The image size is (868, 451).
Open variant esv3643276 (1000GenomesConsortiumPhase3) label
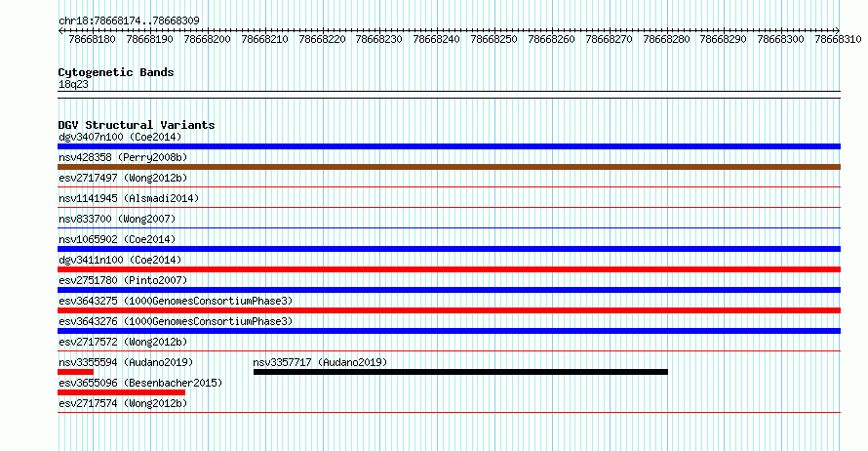(x=176, y=321)
